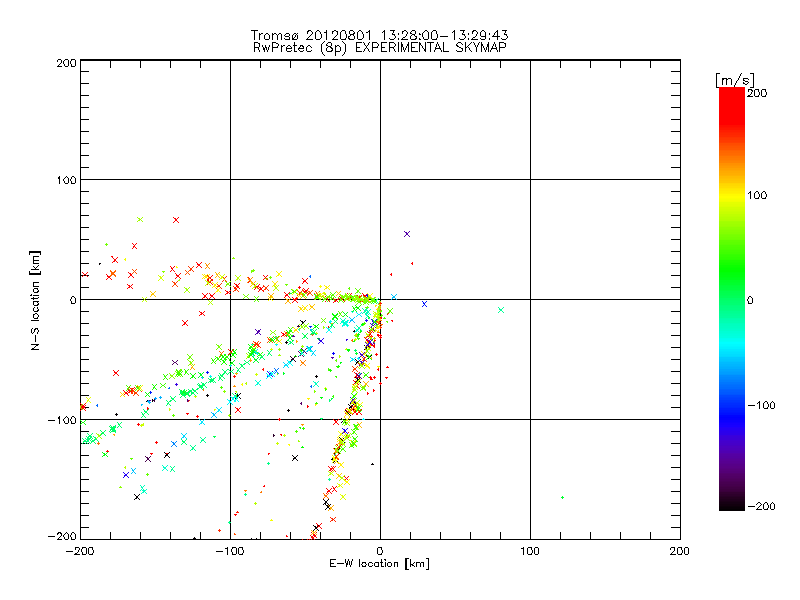Viewport: 800px width, 600px height.
Task: Click x-axis tick label '200'
Action: tap(680, 551)
